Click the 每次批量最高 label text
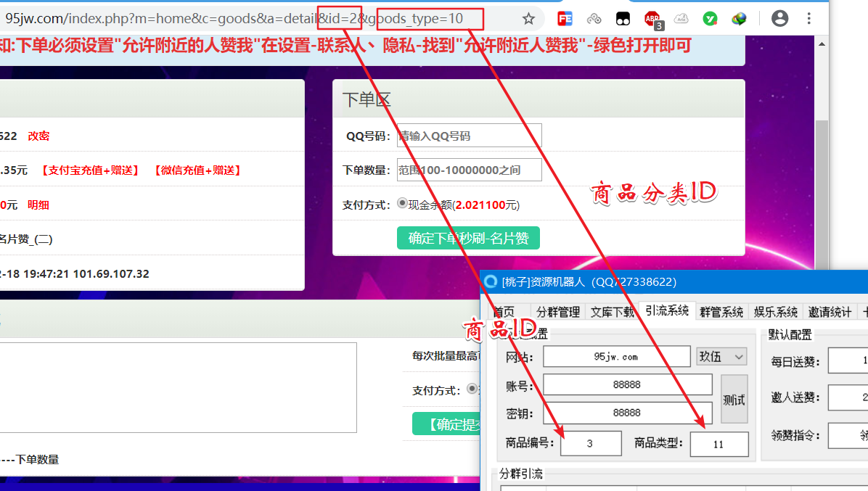 tap(445, 355)
